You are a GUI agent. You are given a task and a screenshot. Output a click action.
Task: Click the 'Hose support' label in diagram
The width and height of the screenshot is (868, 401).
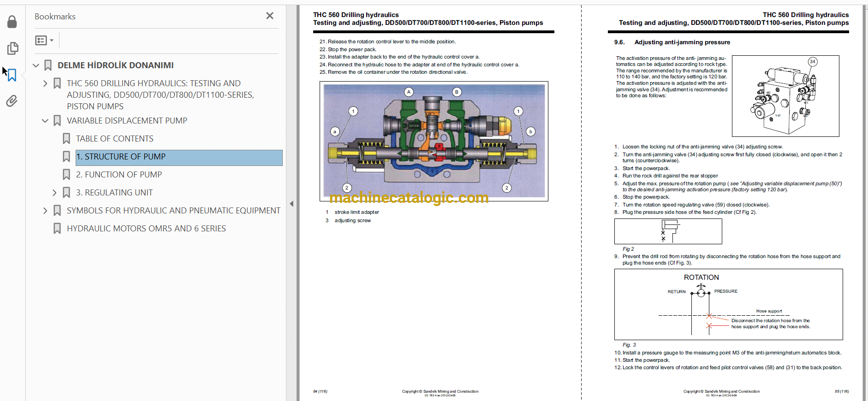click(x=769, y=311)
